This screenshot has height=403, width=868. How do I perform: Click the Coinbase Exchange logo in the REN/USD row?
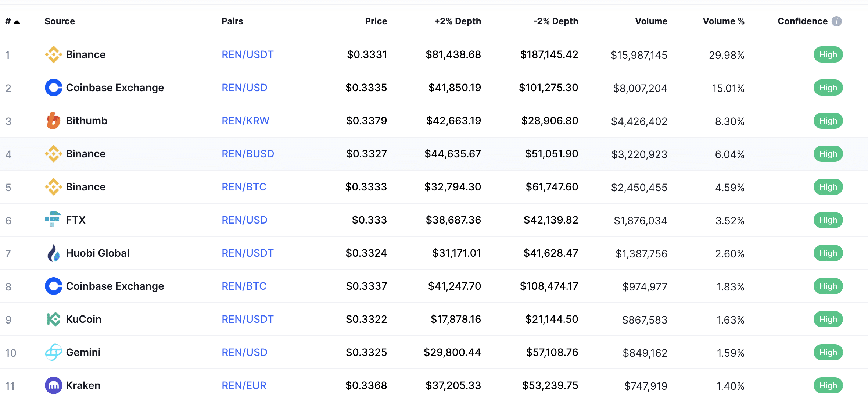tap(53, 88)
